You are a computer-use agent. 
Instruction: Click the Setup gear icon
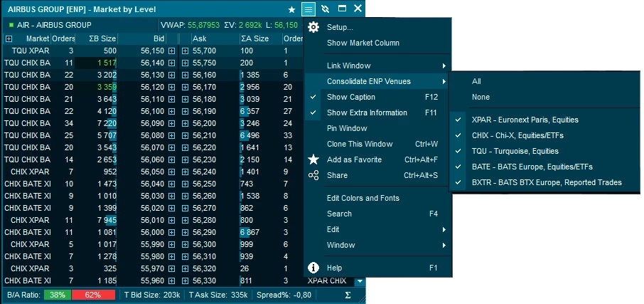[x=313, y=27]
